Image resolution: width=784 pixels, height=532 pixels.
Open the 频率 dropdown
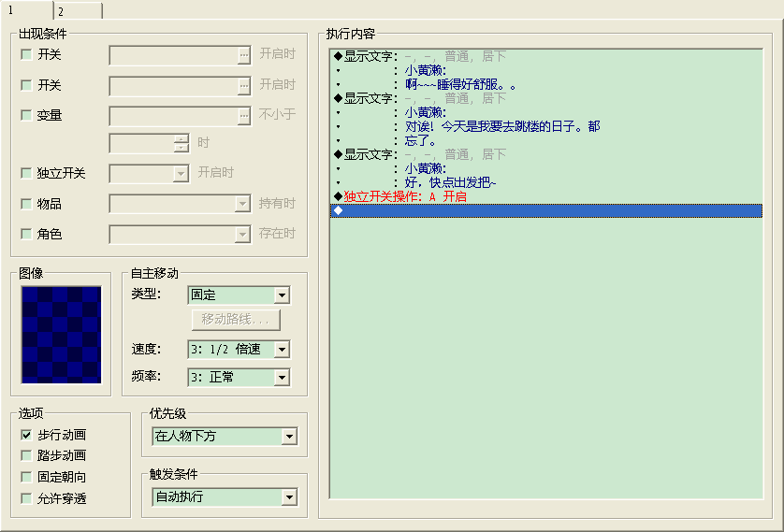(282, 377)
